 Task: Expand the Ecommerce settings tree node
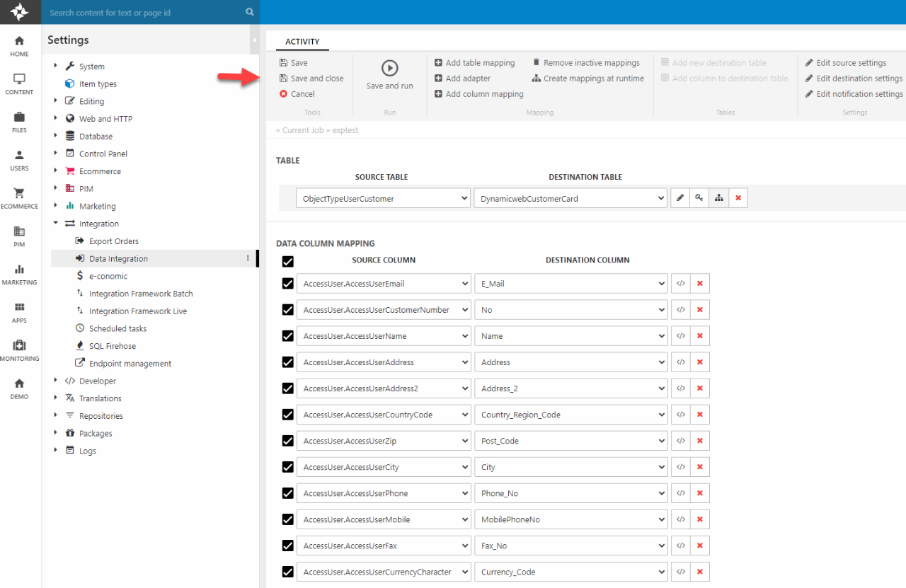coord(56,171)
